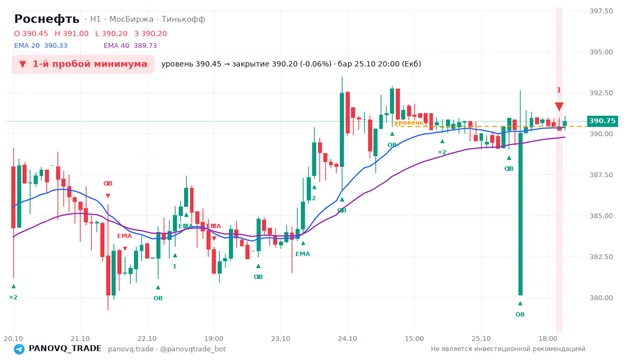
Task: Click the 395.00 price axis label
Action: (601, 52)
